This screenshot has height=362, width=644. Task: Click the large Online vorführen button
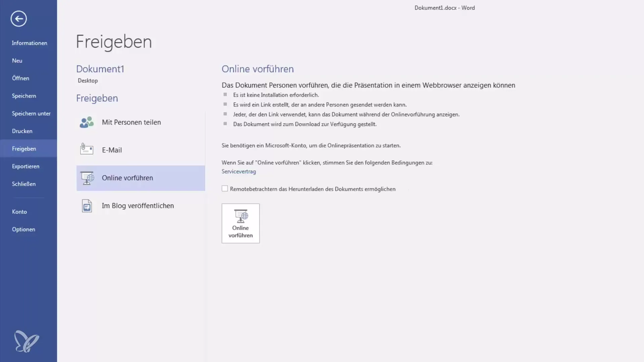240,223
